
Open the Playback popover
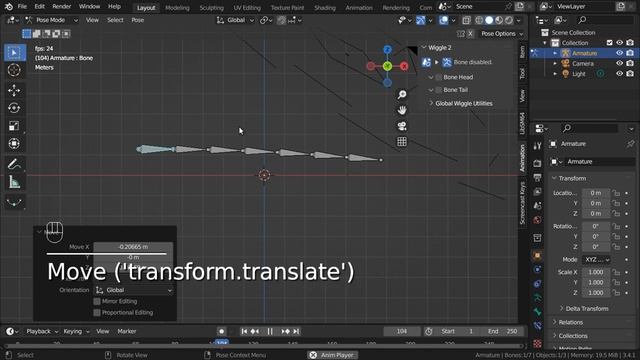pyautogui.click(x=42, y=331)
